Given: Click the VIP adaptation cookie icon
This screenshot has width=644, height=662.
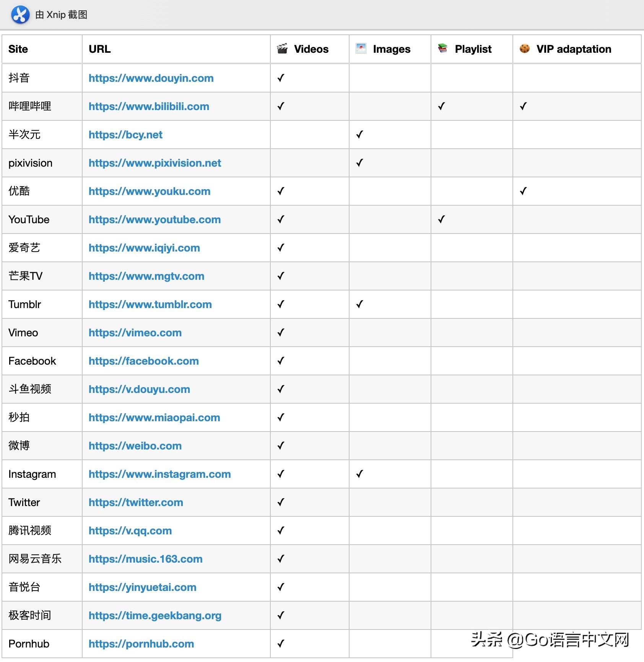Looking at the screenshot, I should point(525,49).
